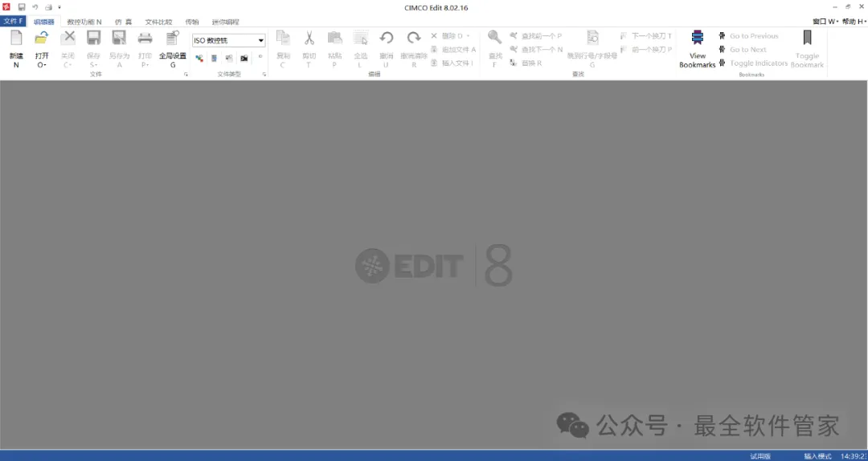Click 替换 R replace

point(526,63)
